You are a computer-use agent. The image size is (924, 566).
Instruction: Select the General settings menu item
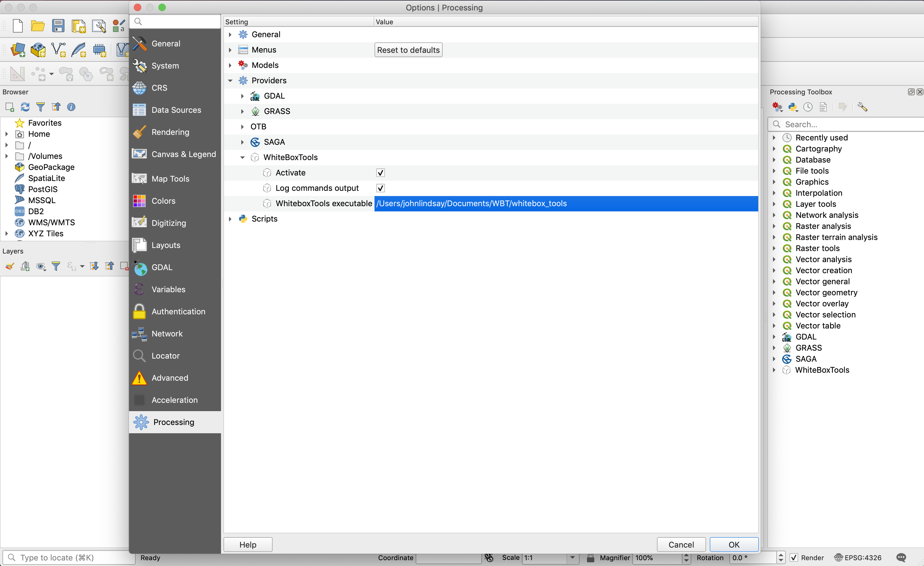pyautogui.click(x=166, y=42)
